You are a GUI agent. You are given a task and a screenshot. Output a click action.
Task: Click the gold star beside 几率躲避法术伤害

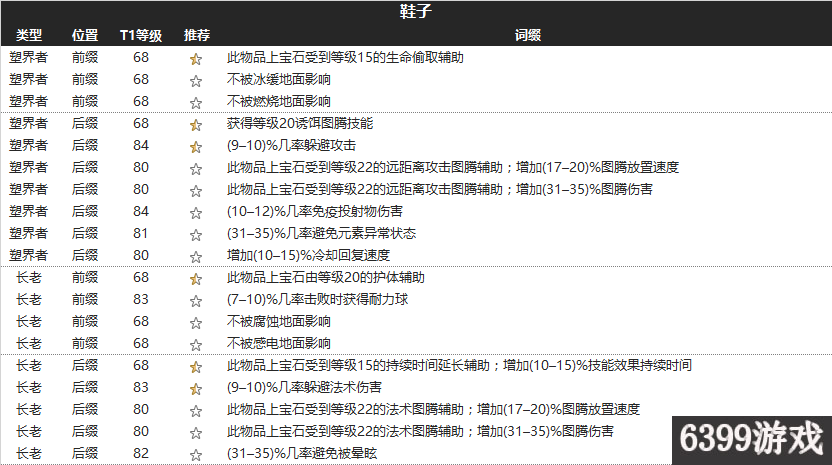[x=196, y=389]
